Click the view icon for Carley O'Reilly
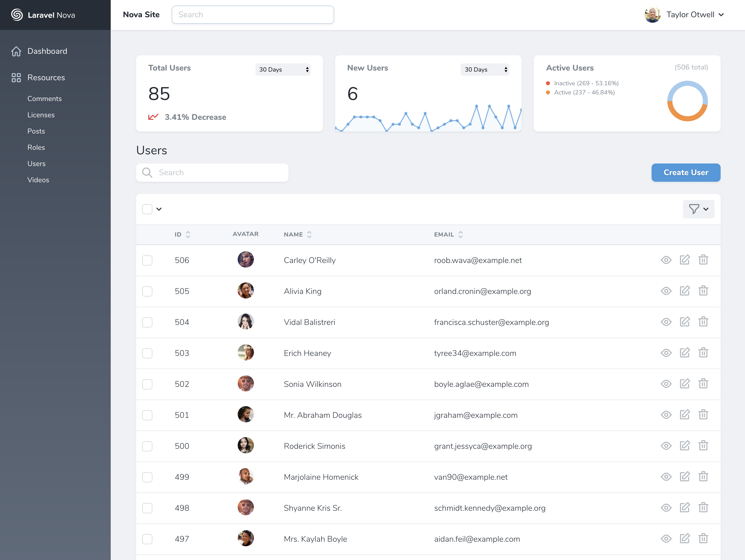Image resolution: width=745 pixels, height=560 pixels. tap(666, 260)
